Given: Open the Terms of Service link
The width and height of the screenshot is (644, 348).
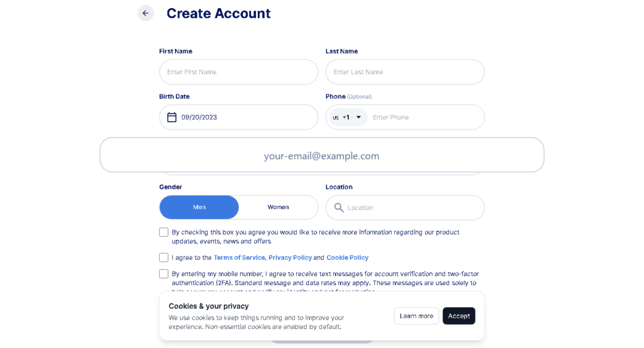Looking at the screenshot, I should (x=239, y=257).
